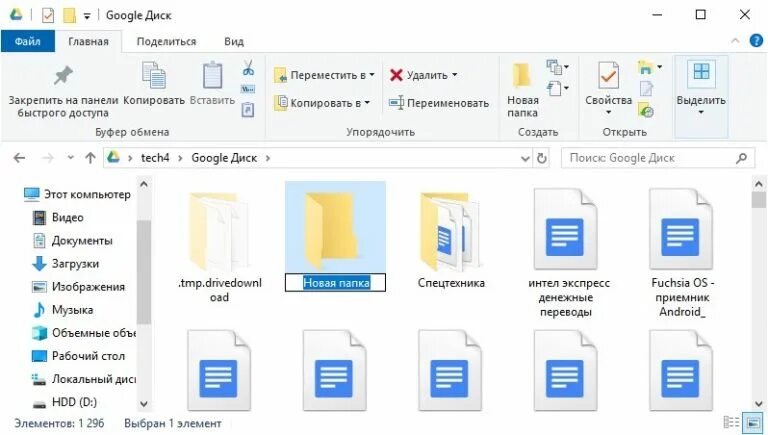Select the Fuchsia OS document
Viewport: 768px width, 435px height.
681,253
